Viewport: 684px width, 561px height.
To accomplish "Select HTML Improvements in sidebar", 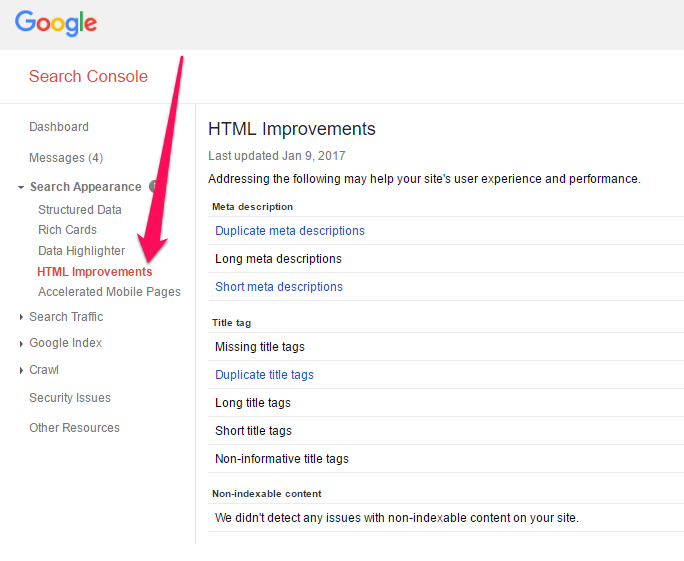I will tap(95, 272).
